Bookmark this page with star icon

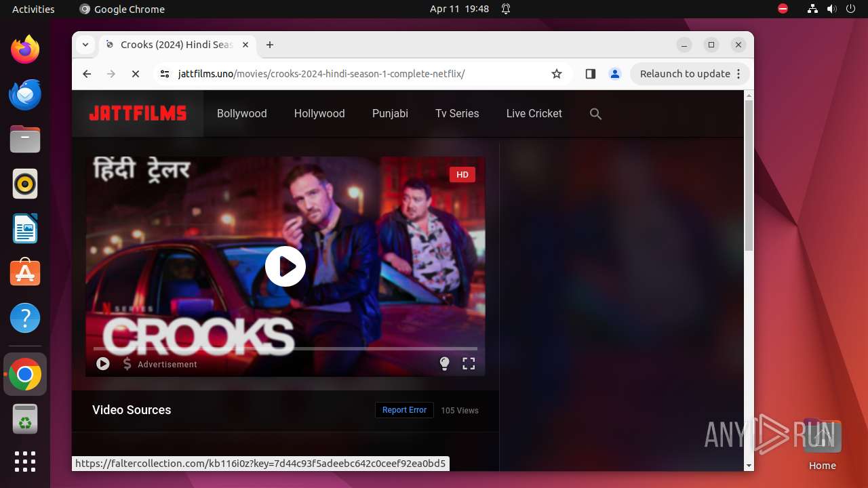[x=557, y=74]
